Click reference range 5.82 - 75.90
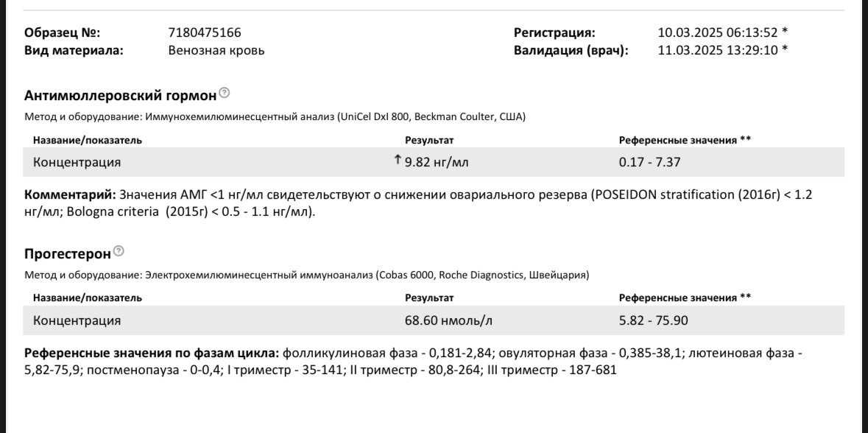Image resolution: width=868 pixels, height=433 pixels. tap(654, 320)
